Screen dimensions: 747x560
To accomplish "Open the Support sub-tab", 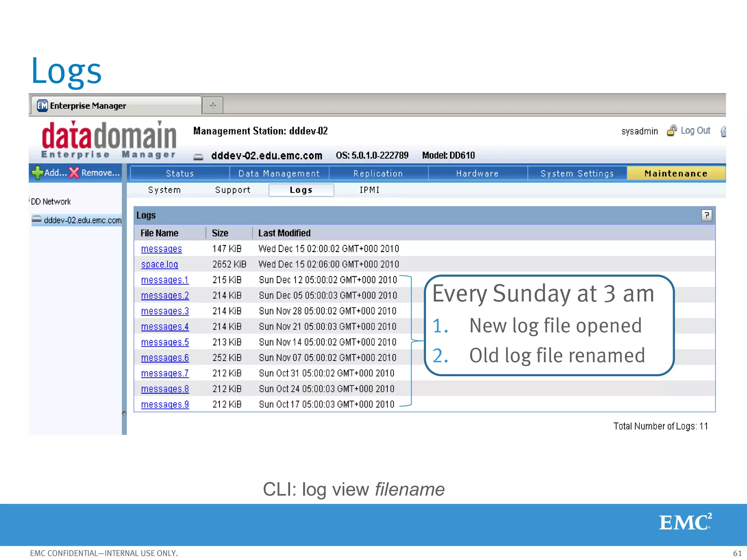I will [x=233, y=190].
